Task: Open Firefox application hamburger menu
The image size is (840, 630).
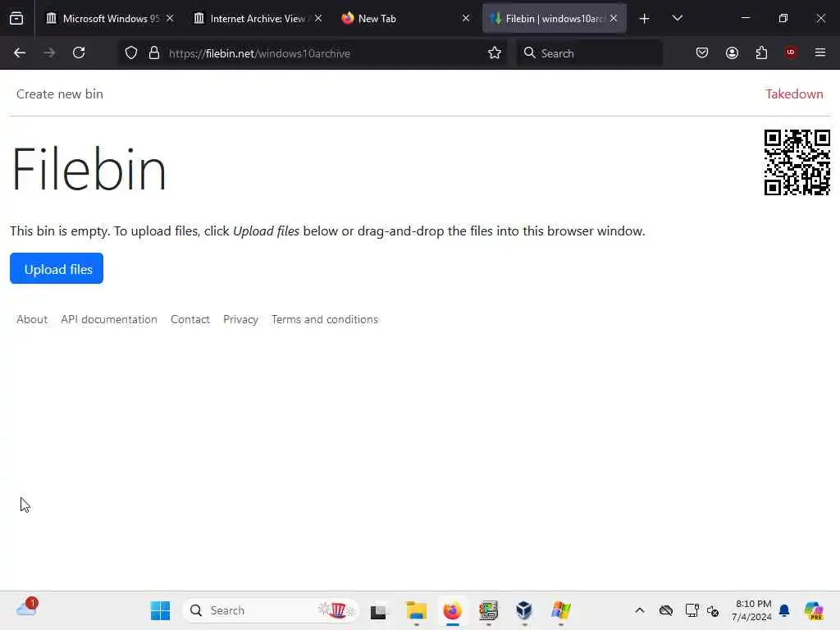Action: click(x=820, y=52)
